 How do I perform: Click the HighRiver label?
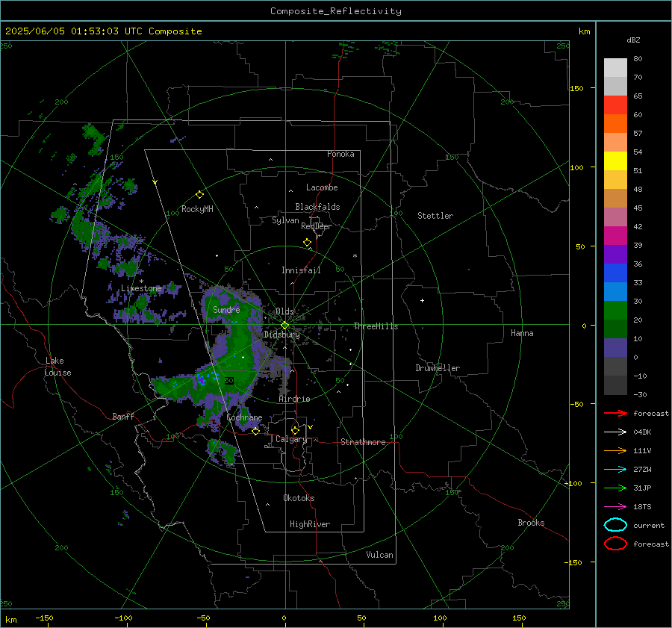coord(310,524)
